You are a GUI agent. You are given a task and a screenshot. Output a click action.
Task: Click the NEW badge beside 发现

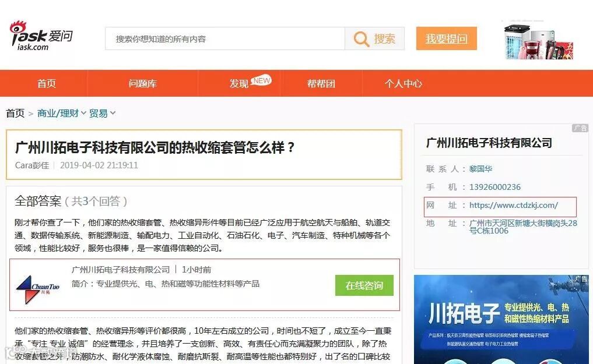click(261, 80)
